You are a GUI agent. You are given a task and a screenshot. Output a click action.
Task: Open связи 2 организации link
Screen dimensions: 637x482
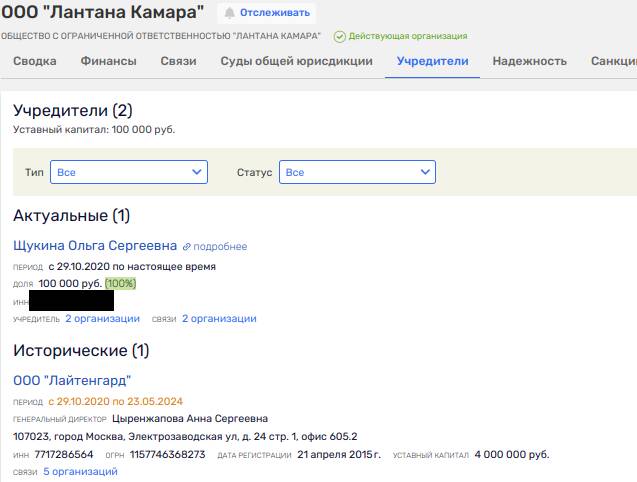click(x=219, y=319)
